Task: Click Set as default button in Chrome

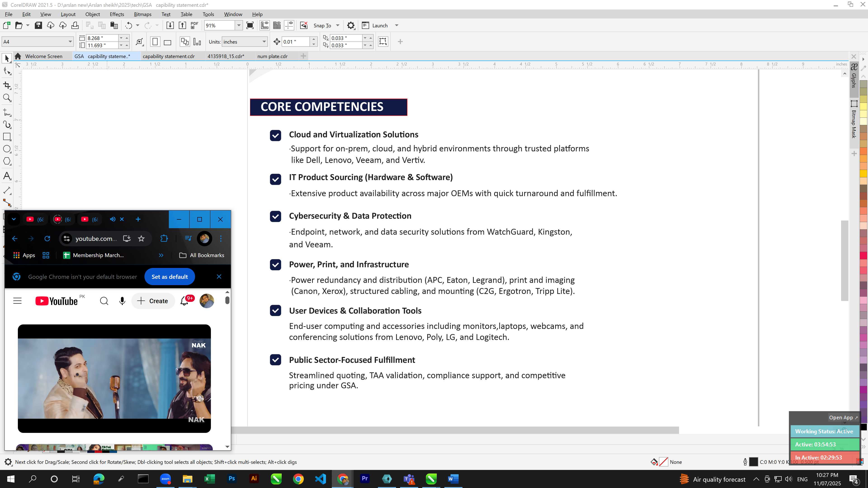Action: tap(170, 277)
